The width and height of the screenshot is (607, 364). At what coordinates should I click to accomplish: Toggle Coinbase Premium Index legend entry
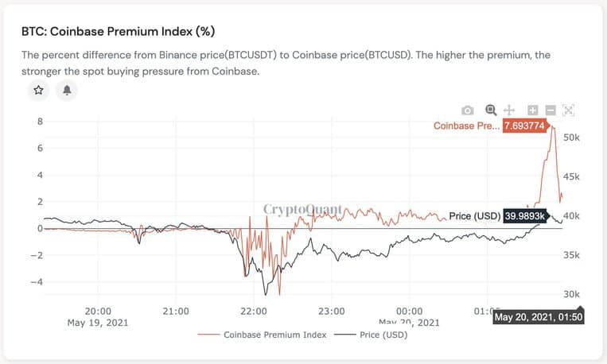coord(274,335)
